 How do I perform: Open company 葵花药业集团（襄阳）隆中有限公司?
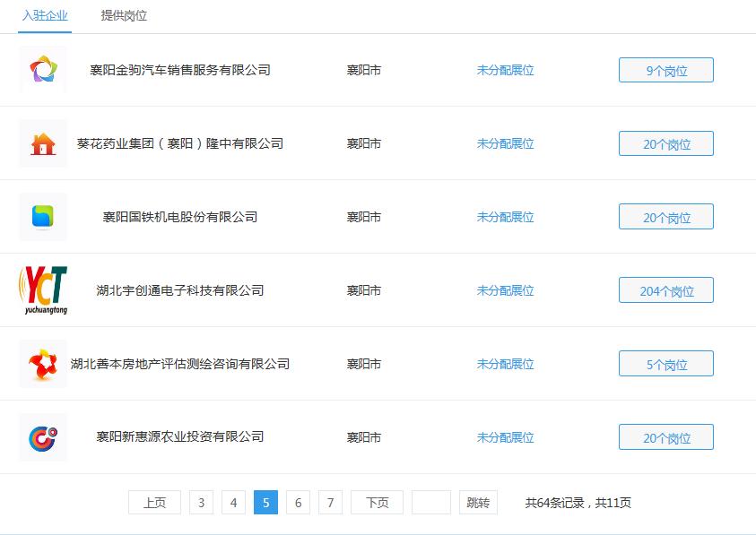(x=180, y=143)
